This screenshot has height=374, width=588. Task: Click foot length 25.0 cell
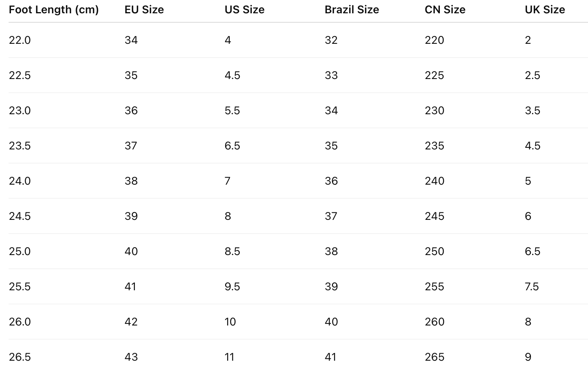click(x=20, y=252)
